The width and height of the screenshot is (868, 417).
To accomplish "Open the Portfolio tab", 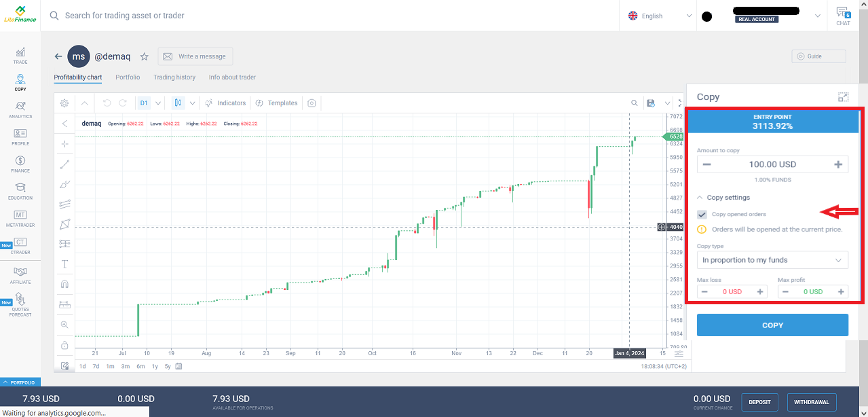I will tap(128, 77).
